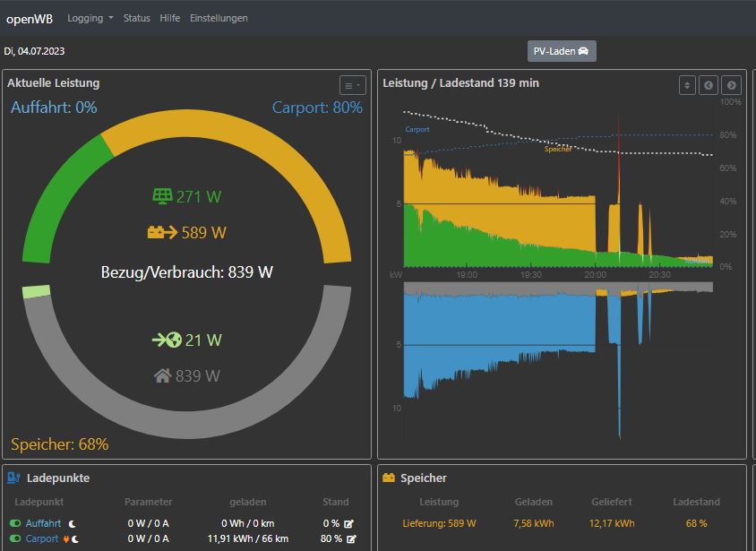Click the solar panel PV icon at 271 W
This screenshot has width=756, height=551.
point(162,196)
